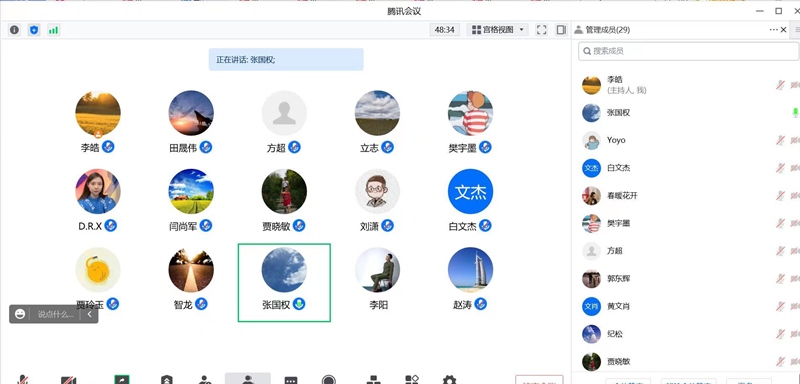The height and width of the screenshot is (384, 800).
Task: Unmute microphone in bottom toolbar
Action: point(22,379)
